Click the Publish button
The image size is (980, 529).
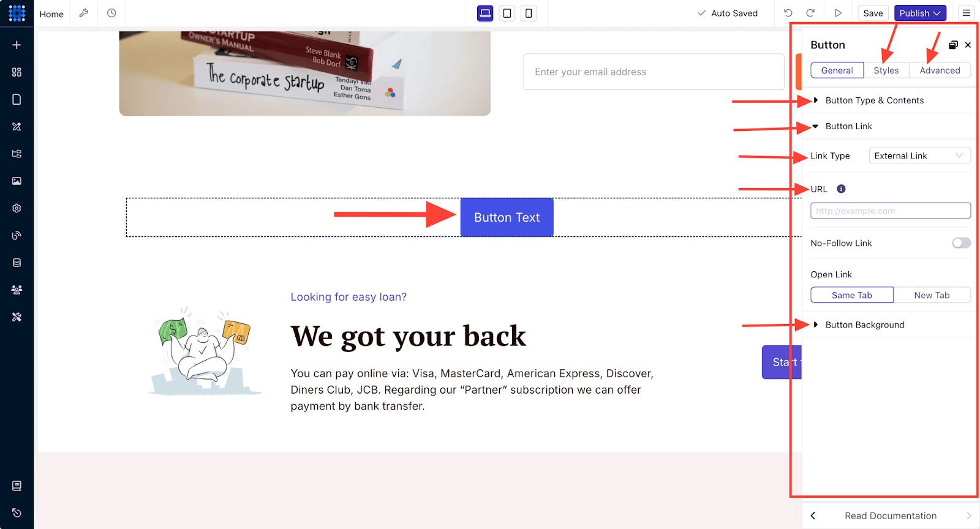click(x=920, y=13)
